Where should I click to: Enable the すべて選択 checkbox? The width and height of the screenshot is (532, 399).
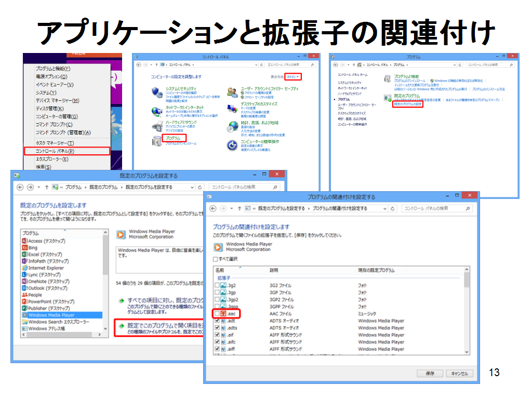(216, 259)
